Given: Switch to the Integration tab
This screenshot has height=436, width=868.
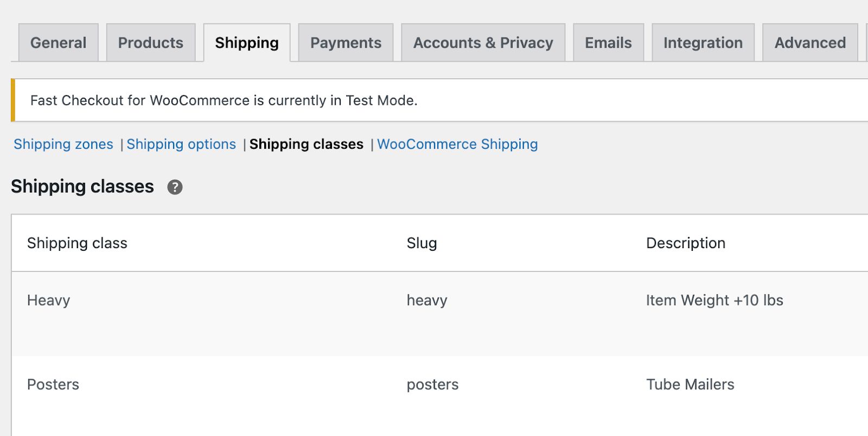Looking at the screenshot, I should pyautogui.click(x=703, y=43).
